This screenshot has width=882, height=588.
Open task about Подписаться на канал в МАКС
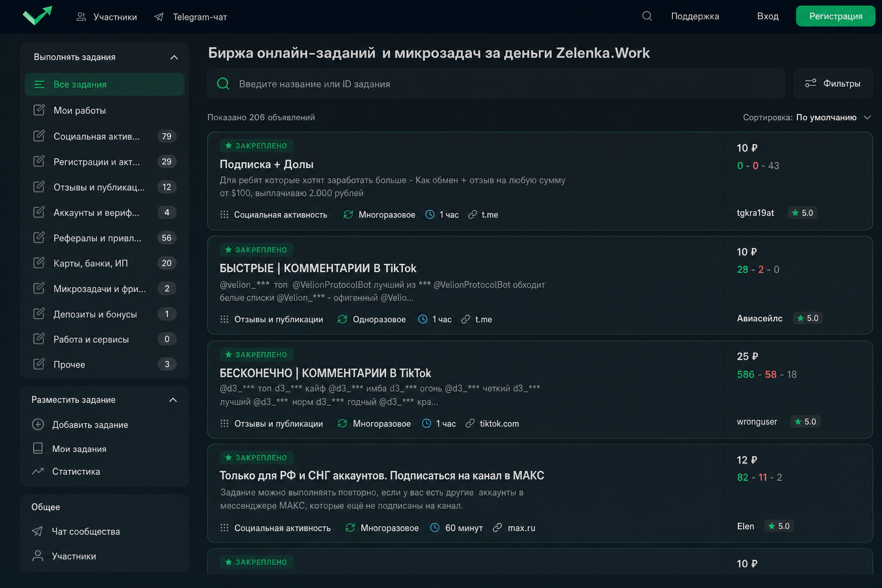[382, 475]
